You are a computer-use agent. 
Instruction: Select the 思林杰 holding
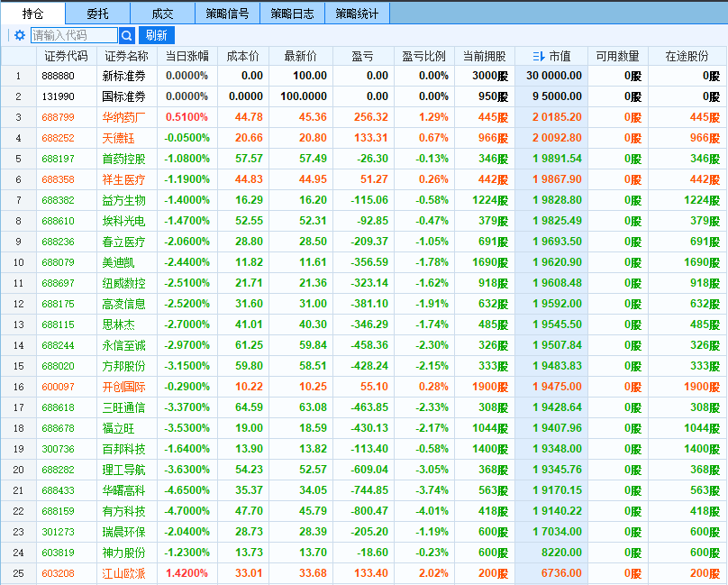pyautogui.click(x=118, y=324)
